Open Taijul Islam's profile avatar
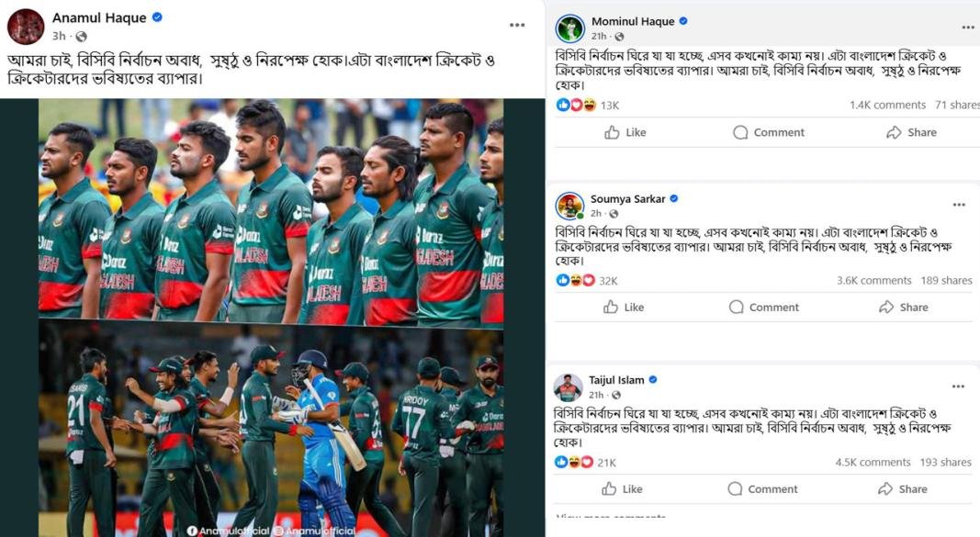 [569, 387]
